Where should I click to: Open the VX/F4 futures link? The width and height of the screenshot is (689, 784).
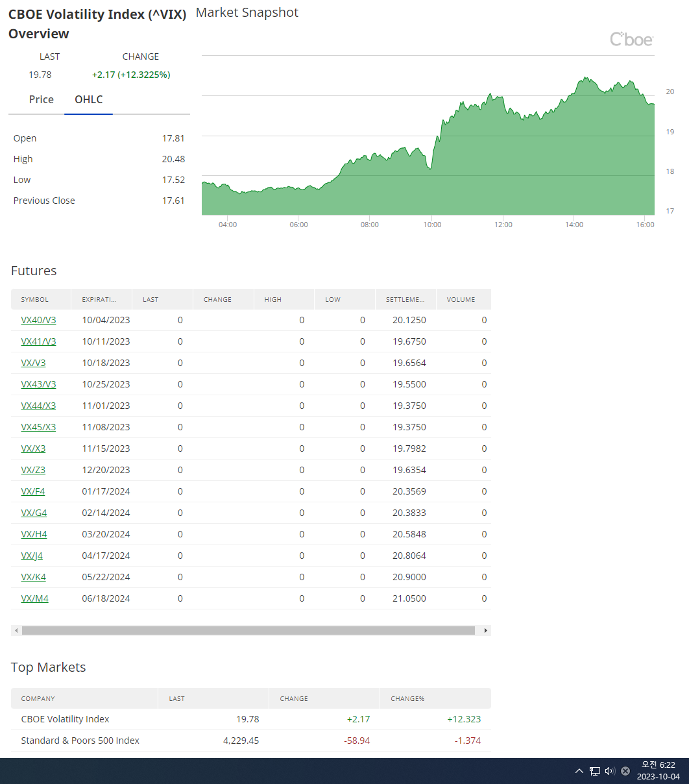(33, 491)
